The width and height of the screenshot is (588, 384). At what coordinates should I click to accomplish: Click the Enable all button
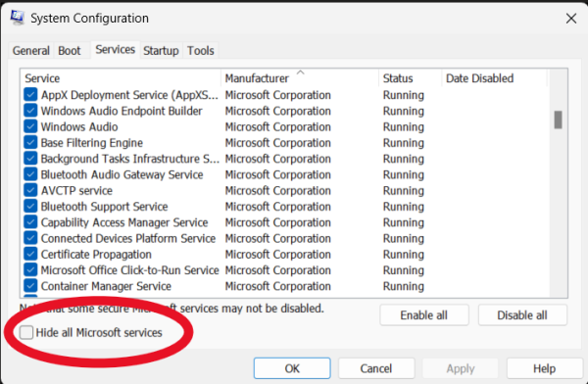[423, 315]
